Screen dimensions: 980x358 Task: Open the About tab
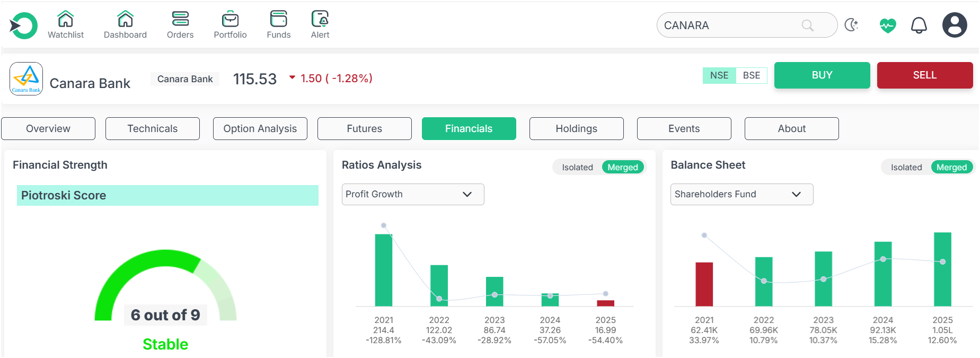792,129
